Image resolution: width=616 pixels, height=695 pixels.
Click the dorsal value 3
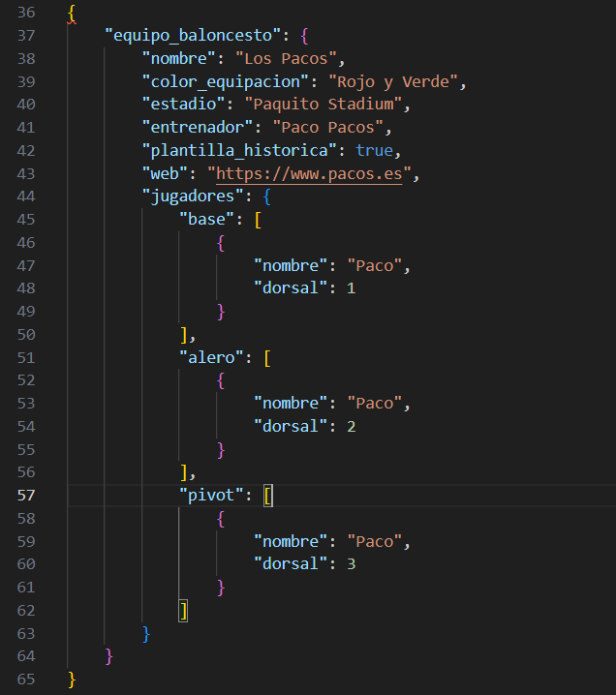[351, 564]
